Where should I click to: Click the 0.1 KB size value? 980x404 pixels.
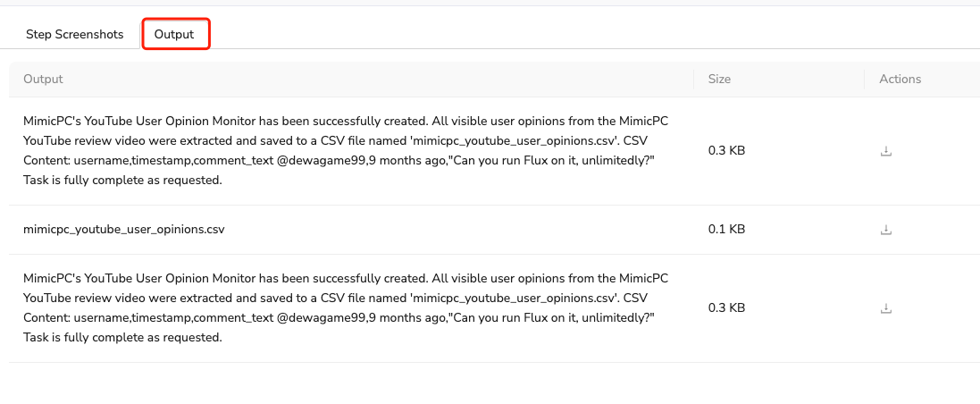click(726, 230)
